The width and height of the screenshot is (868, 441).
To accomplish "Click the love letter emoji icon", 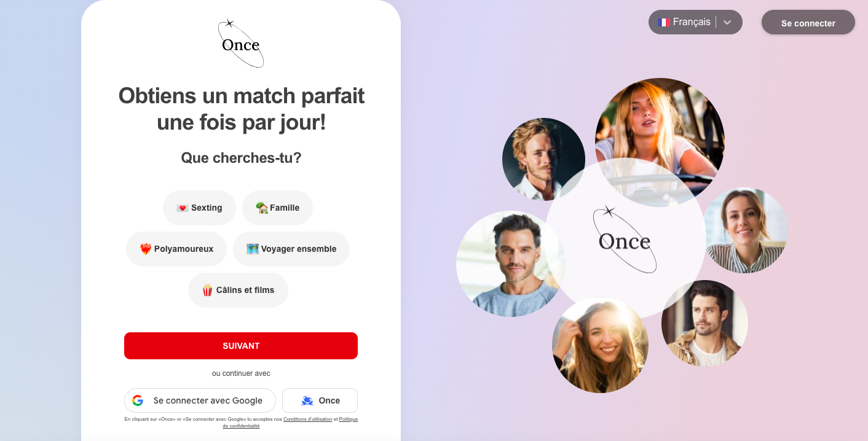I will point(183,208).
